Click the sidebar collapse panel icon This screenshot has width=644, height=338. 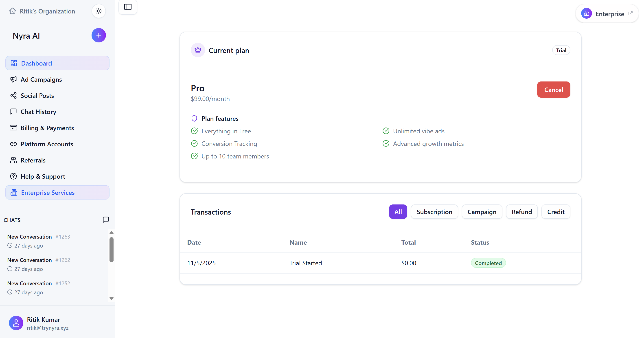[128, 7]
